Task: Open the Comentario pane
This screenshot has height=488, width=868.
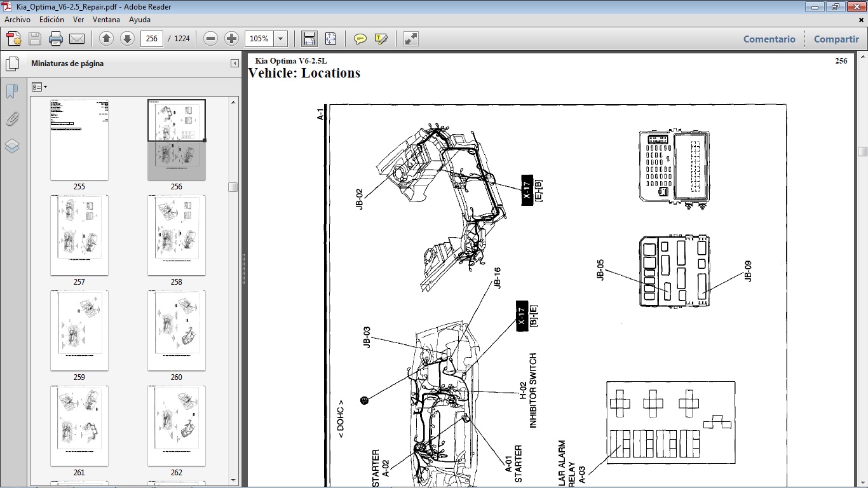Action: 769,39
